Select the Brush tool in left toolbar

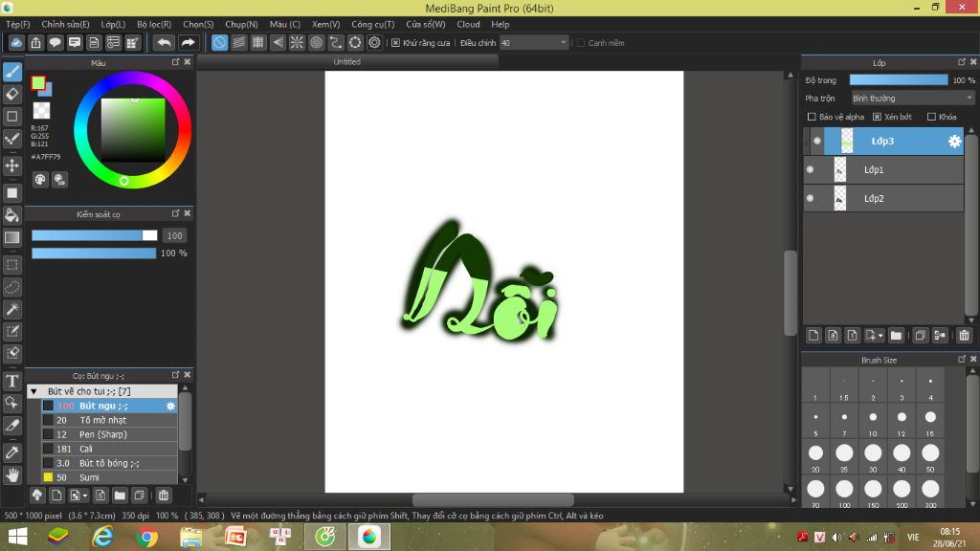coord(11,72)
